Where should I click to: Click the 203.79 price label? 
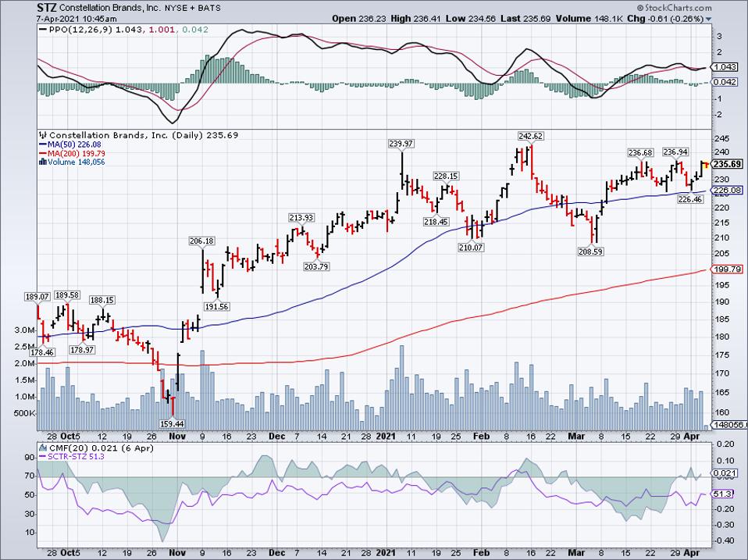pos(315,266)
